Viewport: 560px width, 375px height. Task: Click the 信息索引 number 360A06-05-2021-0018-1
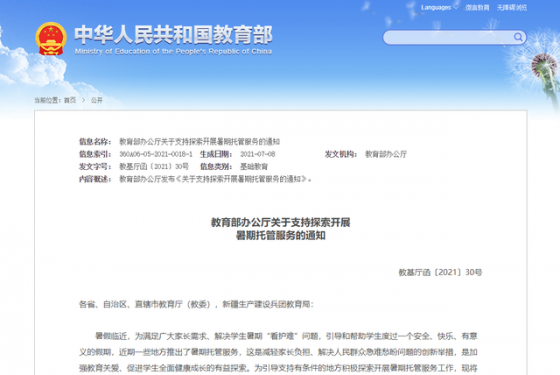coord(156,154)
